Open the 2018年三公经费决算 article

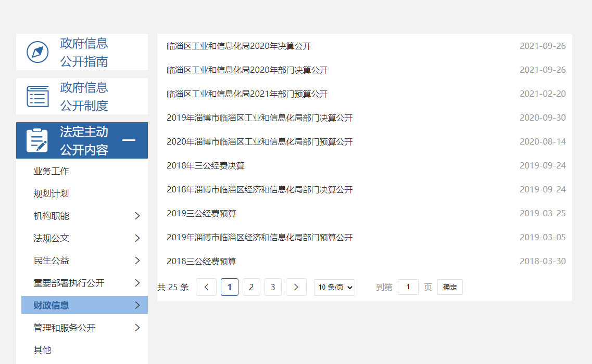coord(206,166)
